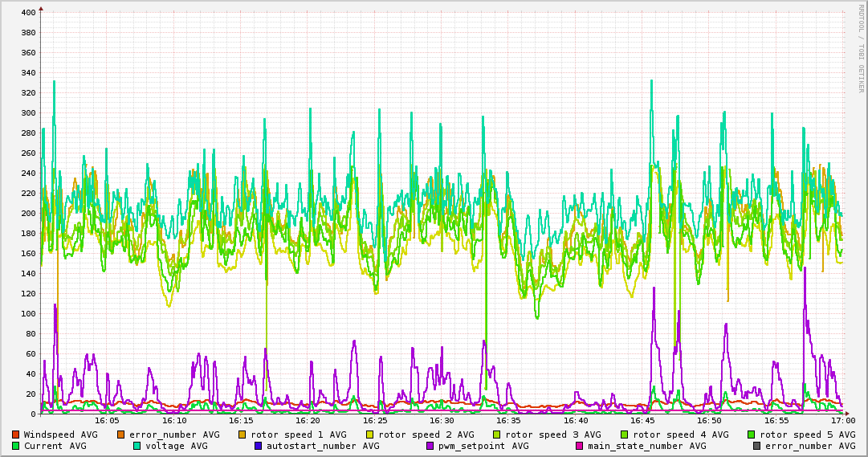
Task: Click the 200 value on the y-axis
Action: [27, 214]
